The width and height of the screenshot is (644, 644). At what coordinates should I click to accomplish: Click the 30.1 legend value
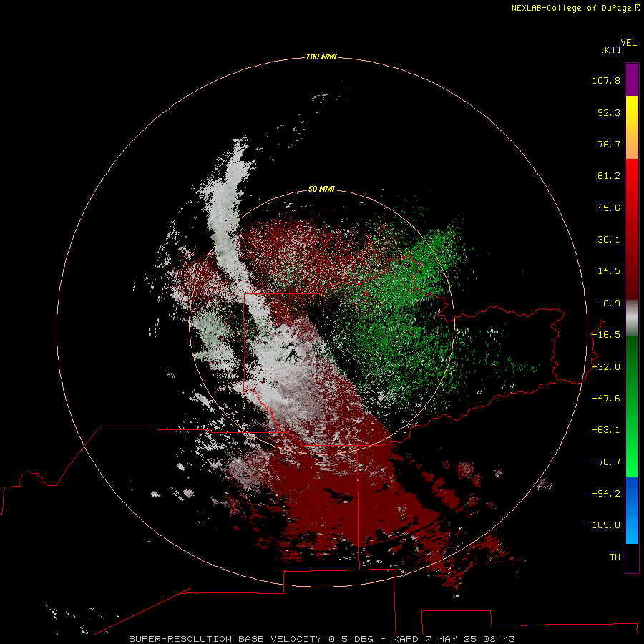coord(609,240)
